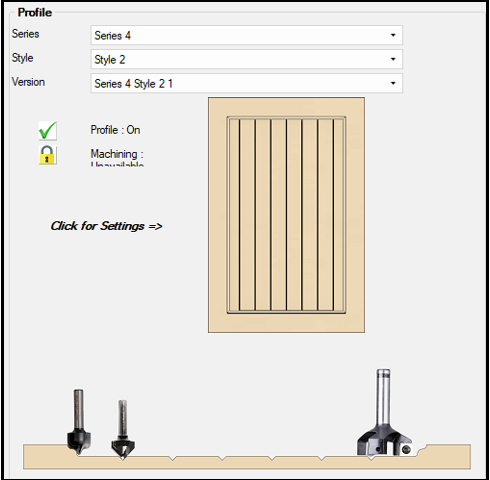Click the yellow Machining padlock icon

pyautogui.click(x=47, y=155)
